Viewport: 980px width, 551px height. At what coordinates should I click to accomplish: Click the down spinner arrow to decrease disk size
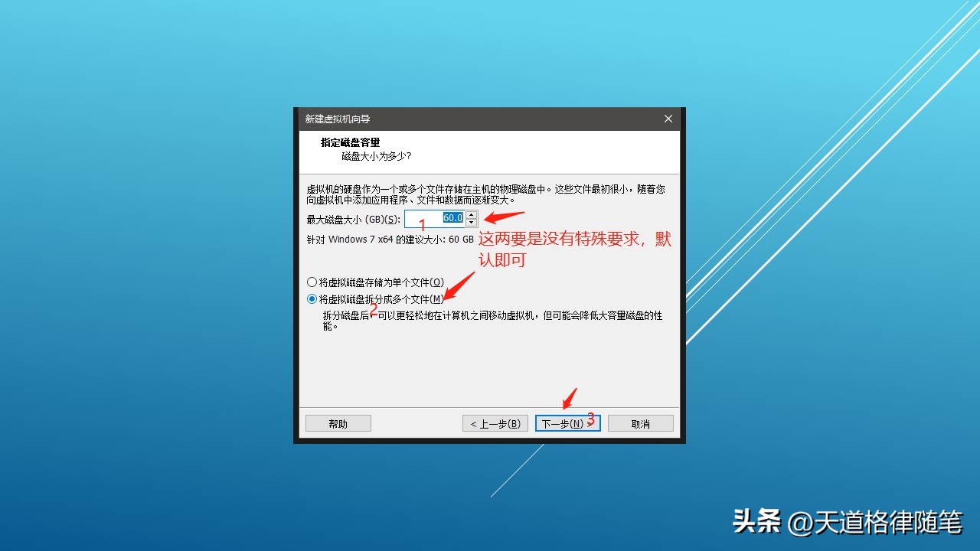[x=472, y=221]
